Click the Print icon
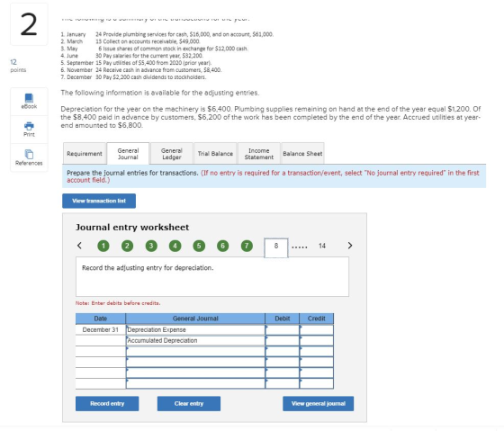The image size is (504, 431). [29, 126]
